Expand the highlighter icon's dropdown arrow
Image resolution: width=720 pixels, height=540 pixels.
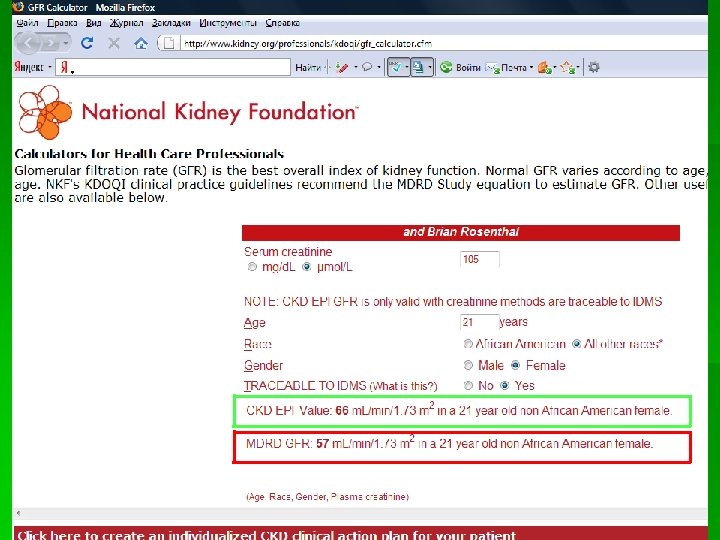point(356,68)
